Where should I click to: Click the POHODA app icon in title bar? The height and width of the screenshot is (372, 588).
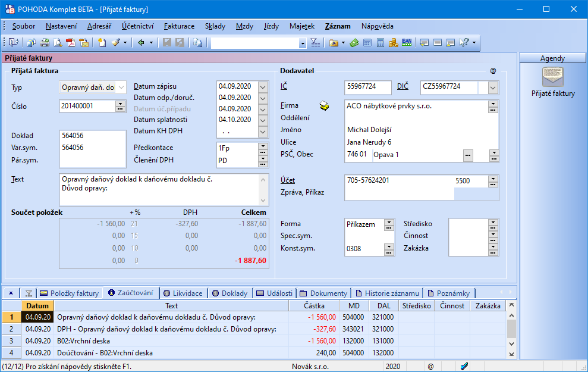pos(10,9)
